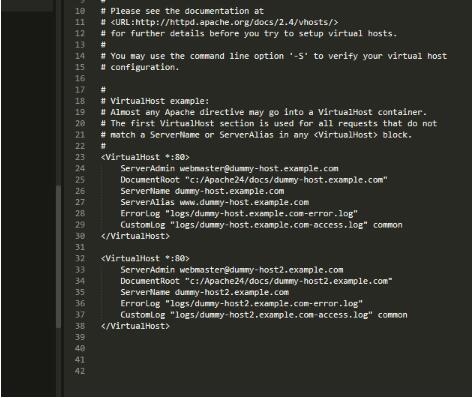This screenshot has height=398, width=472.
Task: Click line number 23 in gutter
Action: tap(79, 157)
